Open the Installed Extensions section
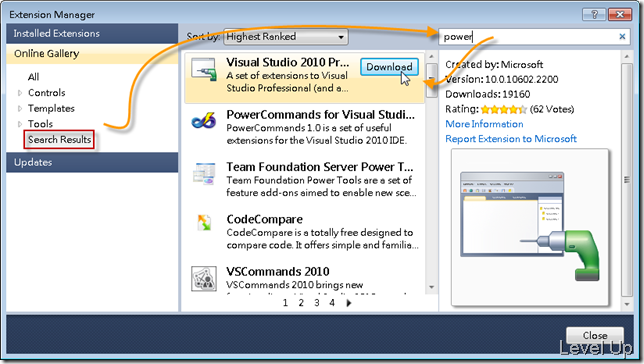This screenshot has width=644, height=364. coord(92,33)
